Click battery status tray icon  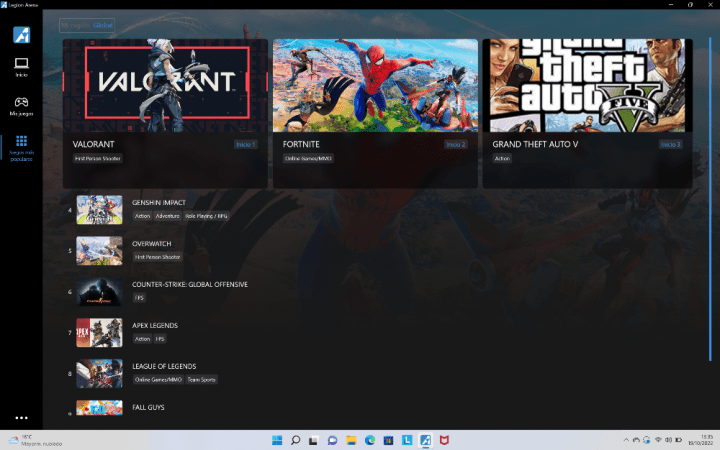[679, 440]
